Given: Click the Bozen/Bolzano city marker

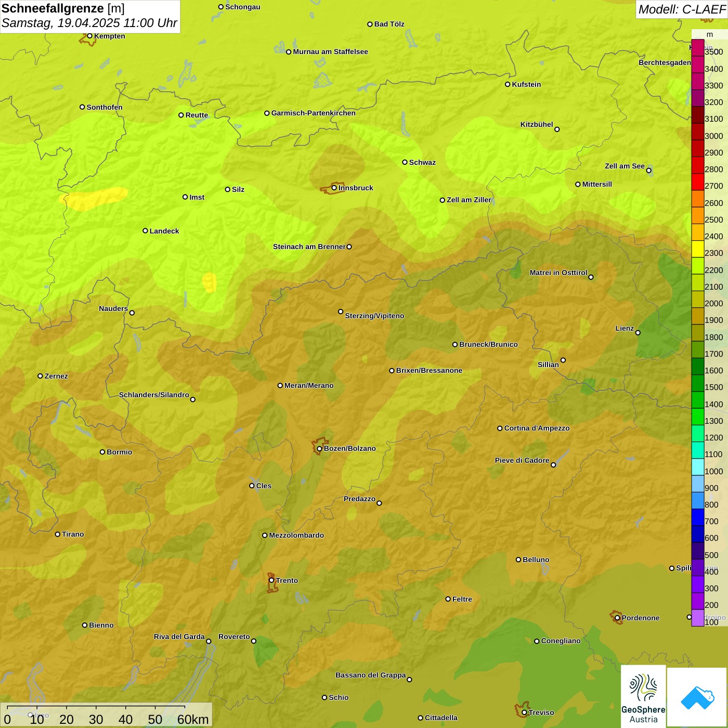Looking at the screenshot, I should (x=319, y=448).
